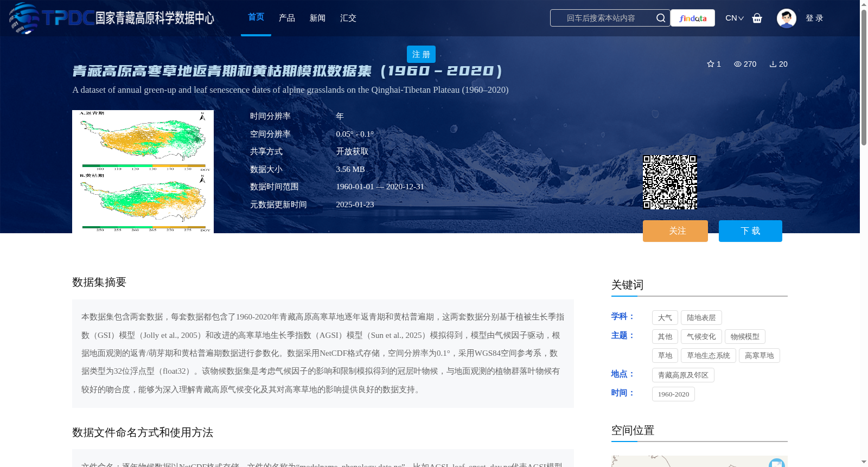Click the blue 下载 download button
The image size is (868, 467).
pyautogui.click(x=750, y=231)
